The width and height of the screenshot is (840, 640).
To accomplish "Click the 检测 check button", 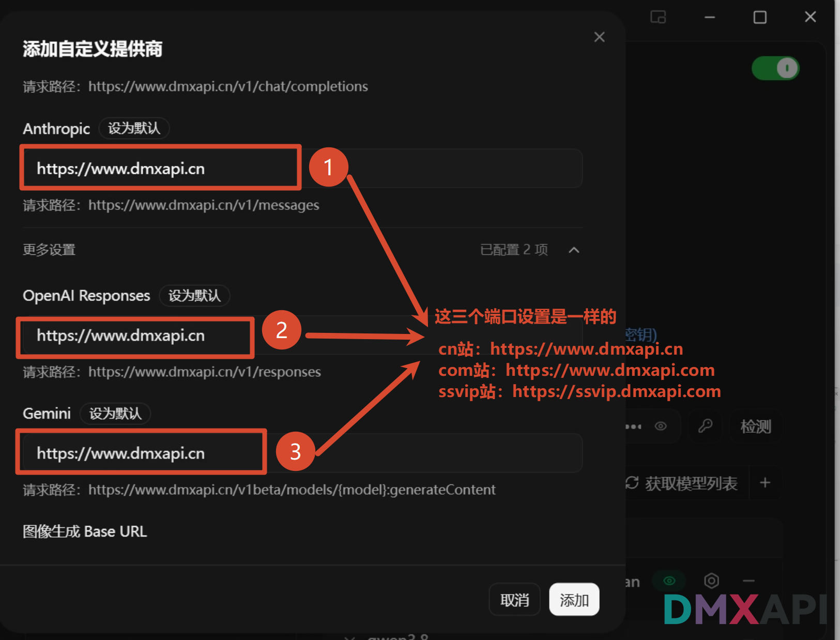I will [x=756, y=426].
